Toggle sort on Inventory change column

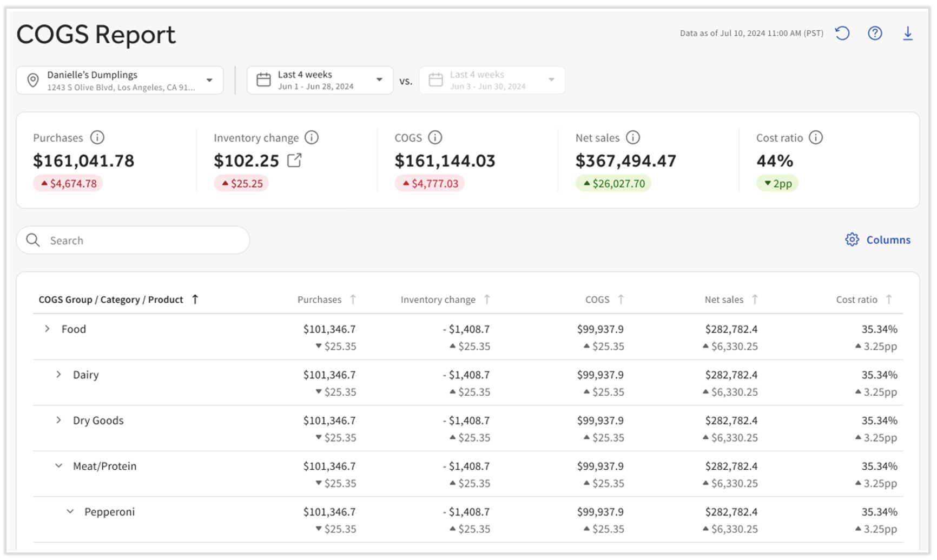[487, 299]
